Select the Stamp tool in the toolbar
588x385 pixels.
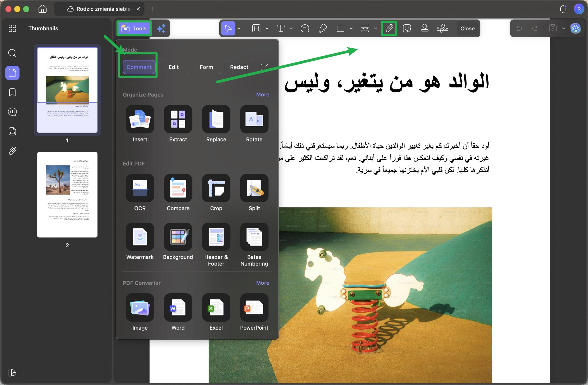[x=425, y=28]
